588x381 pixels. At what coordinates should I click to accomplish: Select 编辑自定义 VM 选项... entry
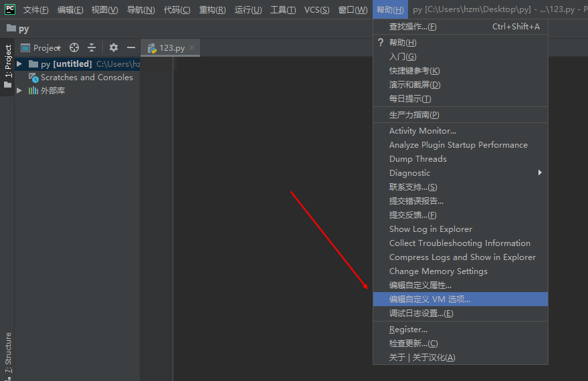coord(460,299)
